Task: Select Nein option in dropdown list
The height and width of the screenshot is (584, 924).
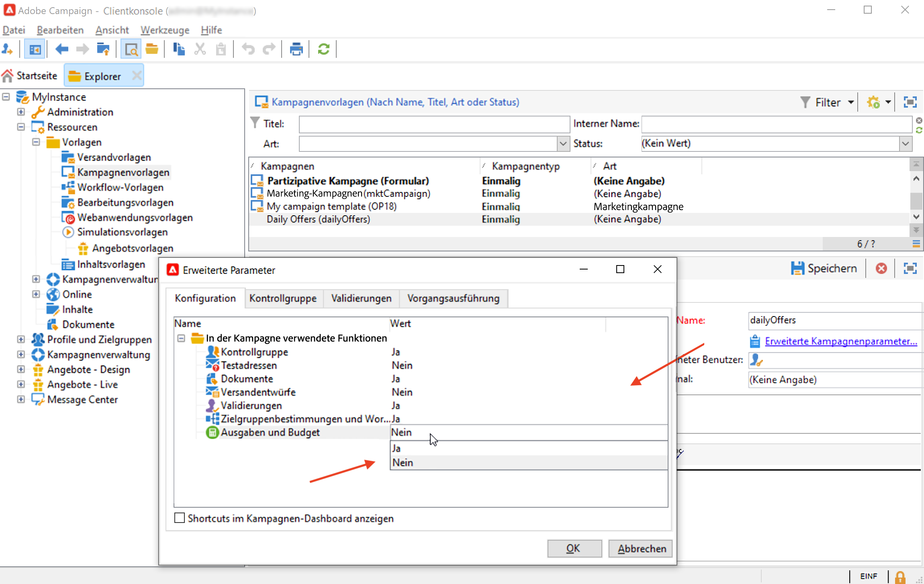Action: tap(403, 462)
